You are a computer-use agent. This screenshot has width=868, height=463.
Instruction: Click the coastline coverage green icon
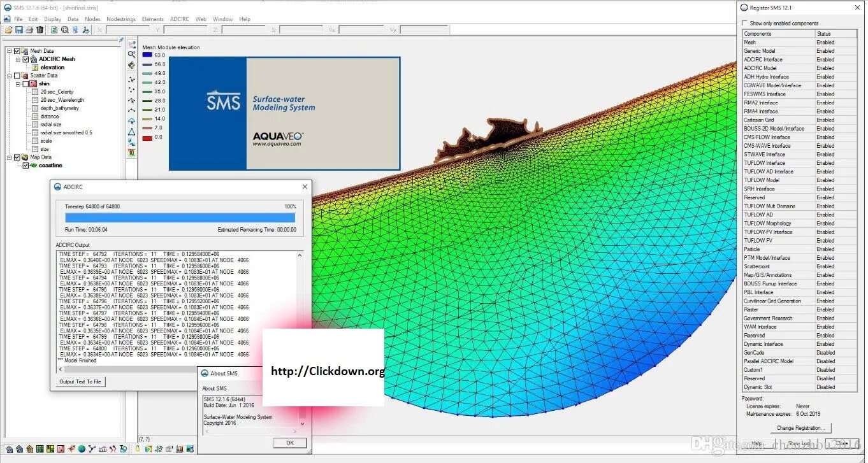(x=33, y=166)
